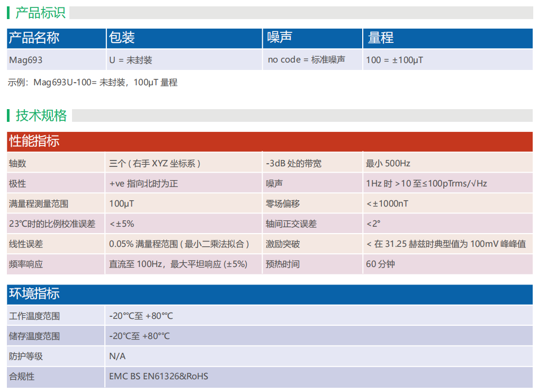
Task: Select the 包装 column header
Action: pos(122,38)
